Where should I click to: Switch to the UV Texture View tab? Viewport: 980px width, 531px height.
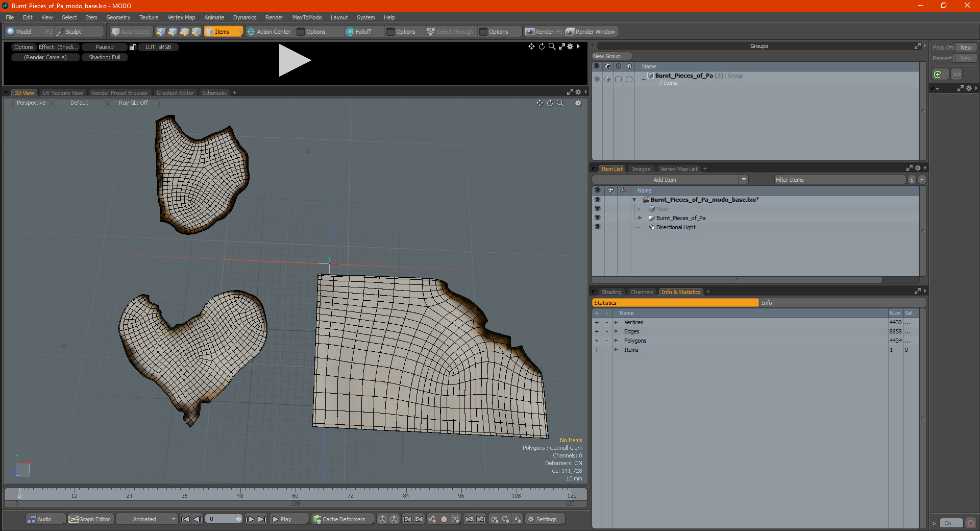[62, 93]
